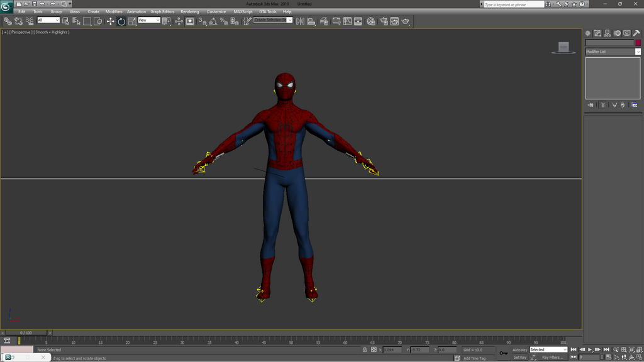644x362 pixels.
Task: Click the Set Key button
Action: pyautogui.click(x=520, y=358)
